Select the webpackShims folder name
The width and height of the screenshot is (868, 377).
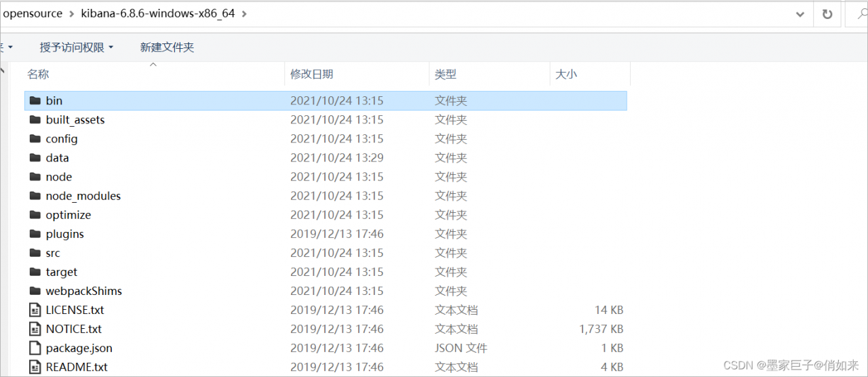coord(84,290)
